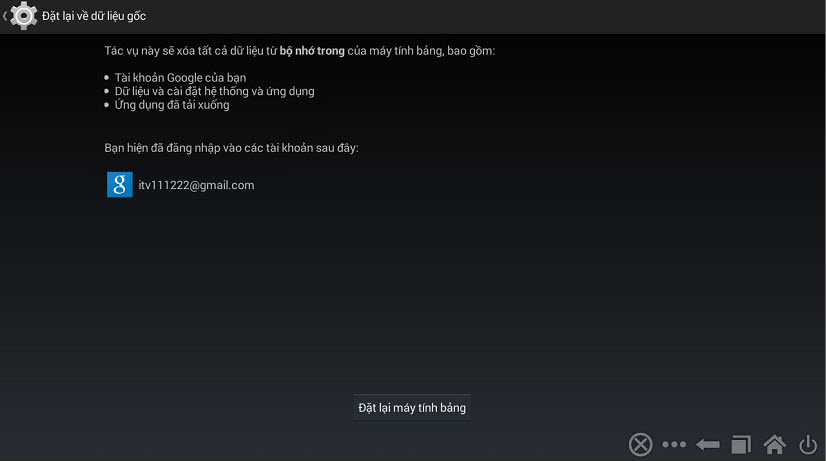Screen dimensions: 826x461
Task: Click the bullet dot before "Ứng dụng đã tải"
Action: 106,105
